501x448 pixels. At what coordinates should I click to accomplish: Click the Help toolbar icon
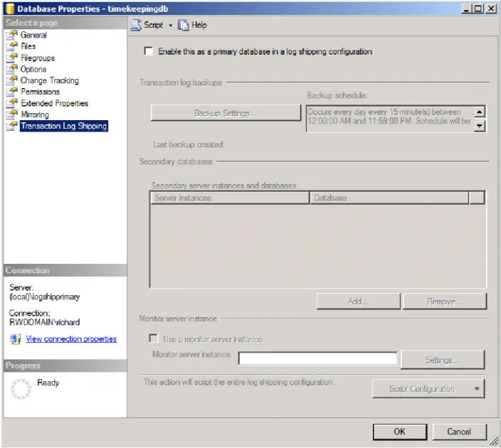pos(184,25)
